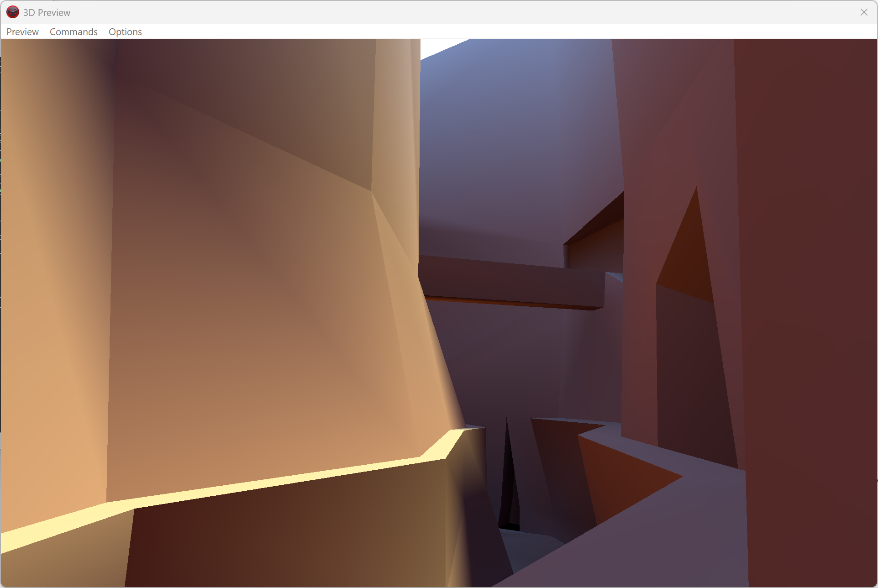Click the dark red wall at far right
The height and width of the screenshot is (588, 878).
(x=813, y=274)
